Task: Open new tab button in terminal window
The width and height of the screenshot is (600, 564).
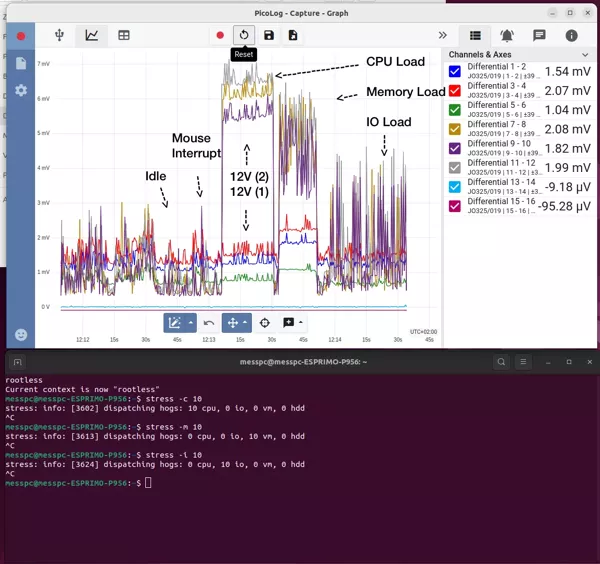Action: coord(18,362)
